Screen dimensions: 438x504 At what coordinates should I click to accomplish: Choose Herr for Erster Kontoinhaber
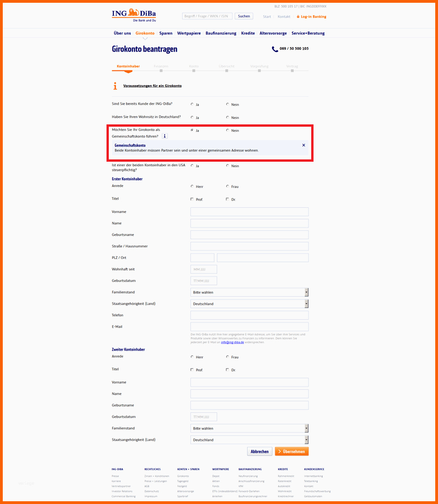(x=192, y=186)
